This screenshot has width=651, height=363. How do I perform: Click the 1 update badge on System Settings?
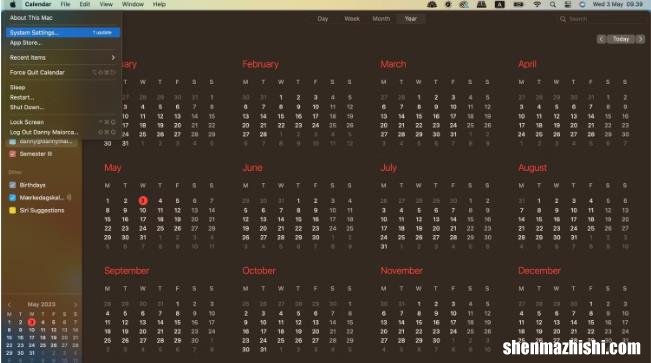point(102,32)
